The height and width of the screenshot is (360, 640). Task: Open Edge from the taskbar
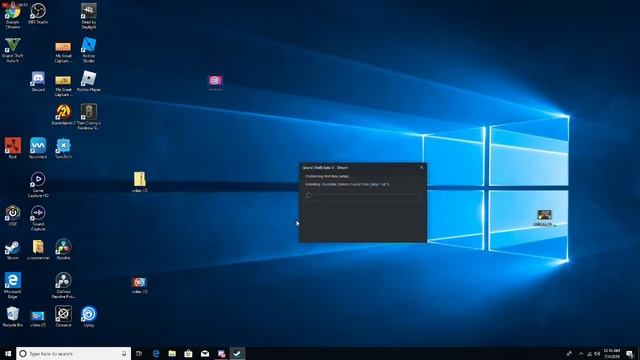point(156,353)
